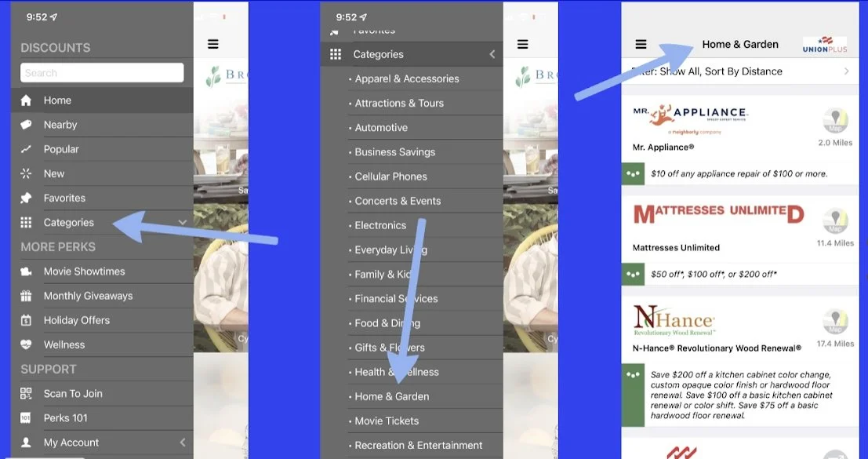Open Map pin for Mattresses Unlimited
Viewport: 868px width, 459px height.
[x=835, y=221]
